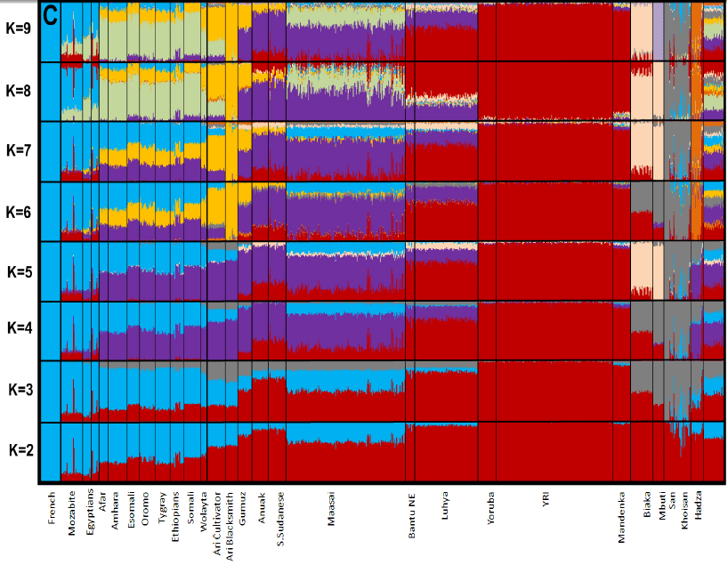728x565 pixels.
Task: Click the K=7 row label
Action: (x=20, y=151)
